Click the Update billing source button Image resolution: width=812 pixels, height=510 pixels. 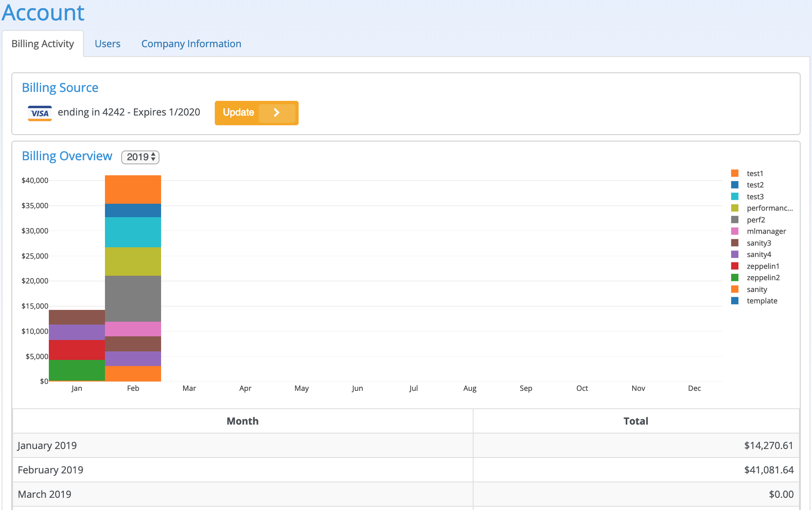tap(256, 113)
